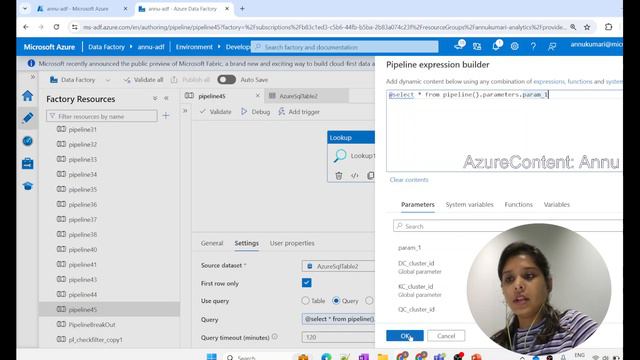Viewport: 640px width, 360px height.
Task: Open PipelineBreakOut in resource tree
Action: pos(92,324)
